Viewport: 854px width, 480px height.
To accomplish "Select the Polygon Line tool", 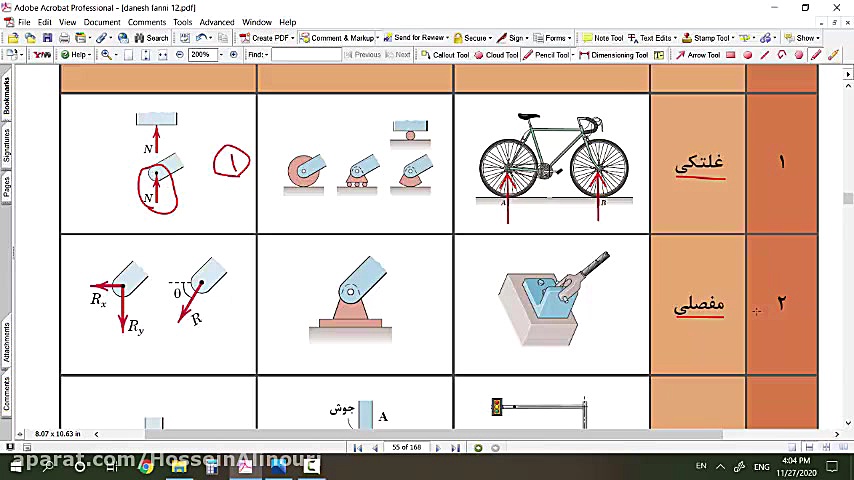I will click(782, 55).
